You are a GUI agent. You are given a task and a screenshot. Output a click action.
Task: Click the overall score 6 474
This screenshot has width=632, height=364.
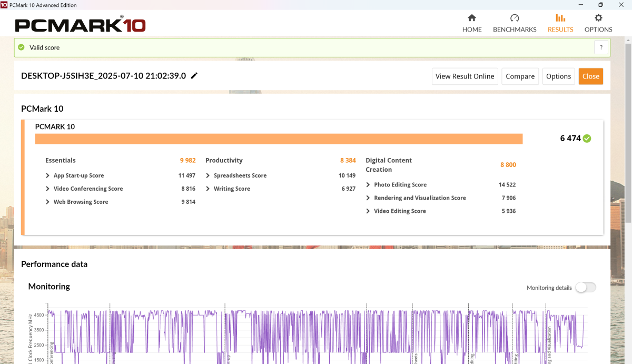coord(570,139)
